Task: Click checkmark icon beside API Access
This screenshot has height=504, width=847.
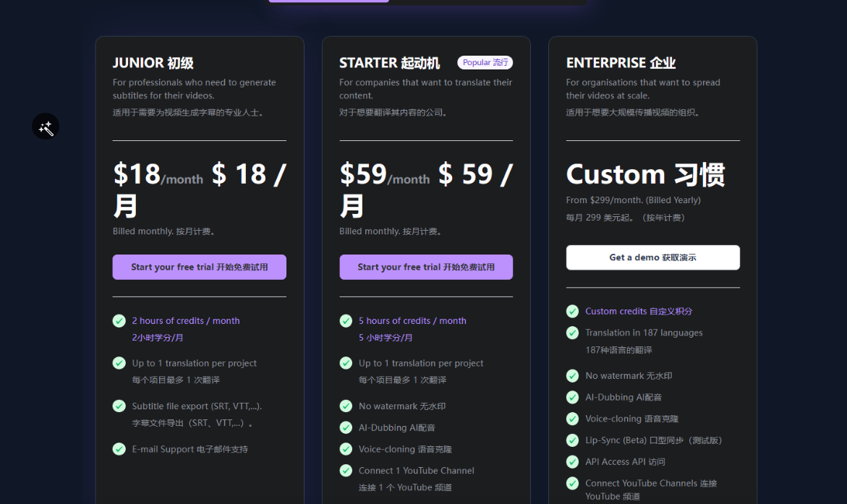Action: [x=572, y=461]
